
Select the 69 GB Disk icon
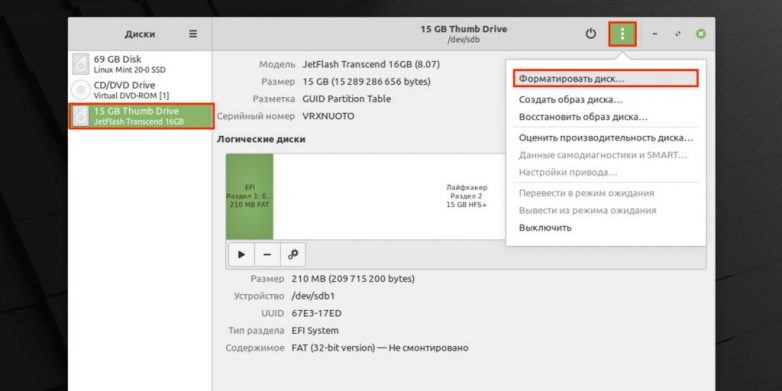pos(80,64)
